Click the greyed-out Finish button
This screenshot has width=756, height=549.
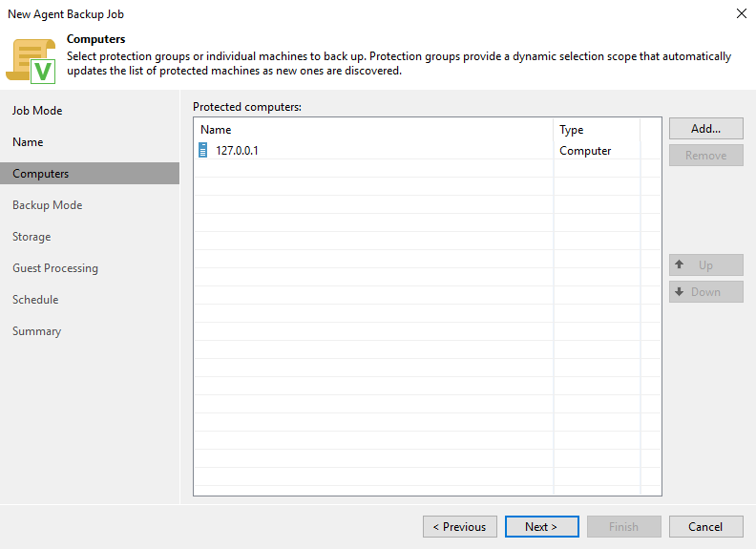click(623, 526)
